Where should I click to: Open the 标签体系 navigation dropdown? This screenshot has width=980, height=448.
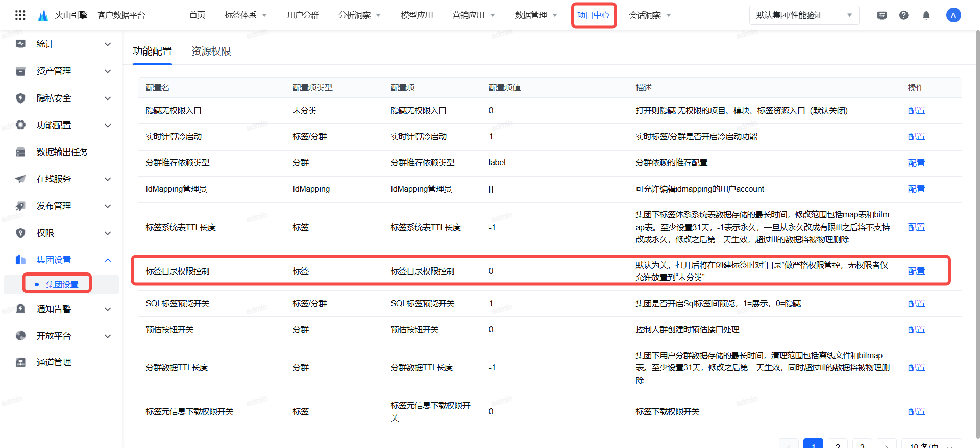coord(246,15)
